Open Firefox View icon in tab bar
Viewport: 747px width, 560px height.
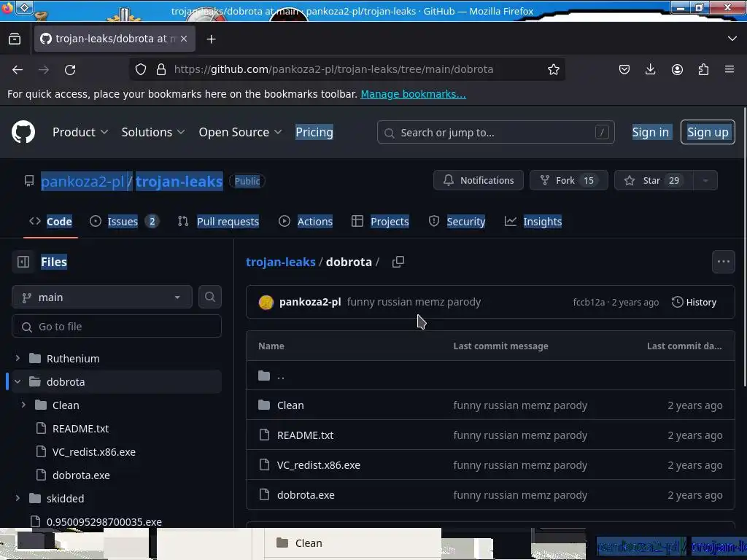pos(15,39)
